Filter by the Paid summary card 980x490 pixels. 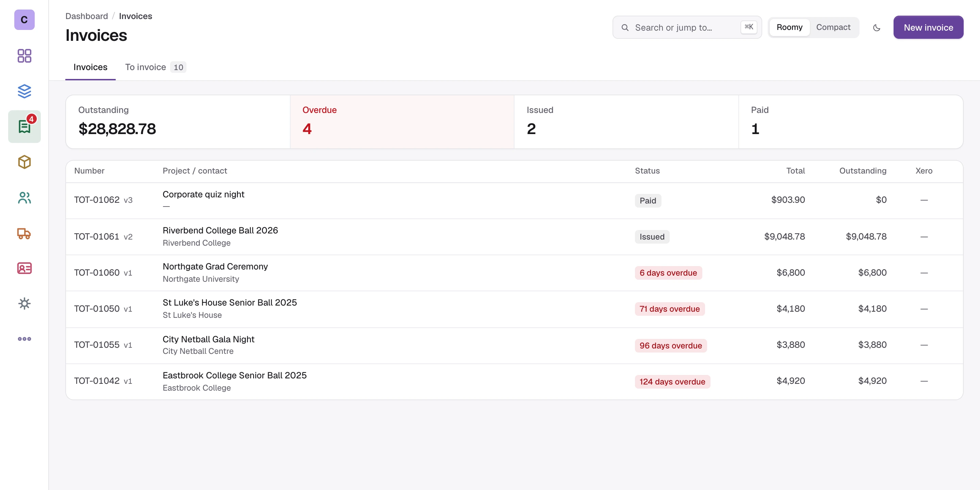(851, 122)
